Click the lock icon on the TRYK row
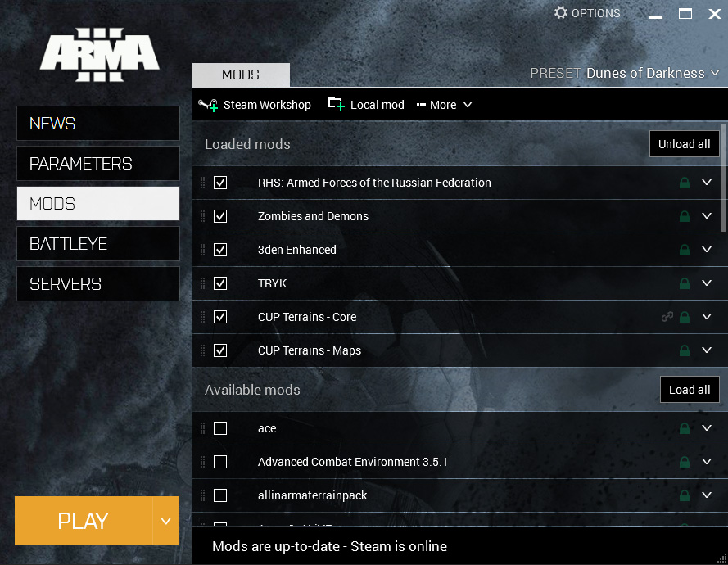Image resolution: width=728 pixels, height=565 pixels. (685, 284)
